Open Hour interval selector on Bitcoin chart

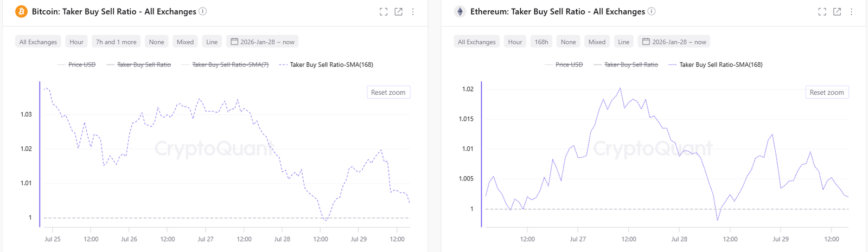(x=76, y=42)
